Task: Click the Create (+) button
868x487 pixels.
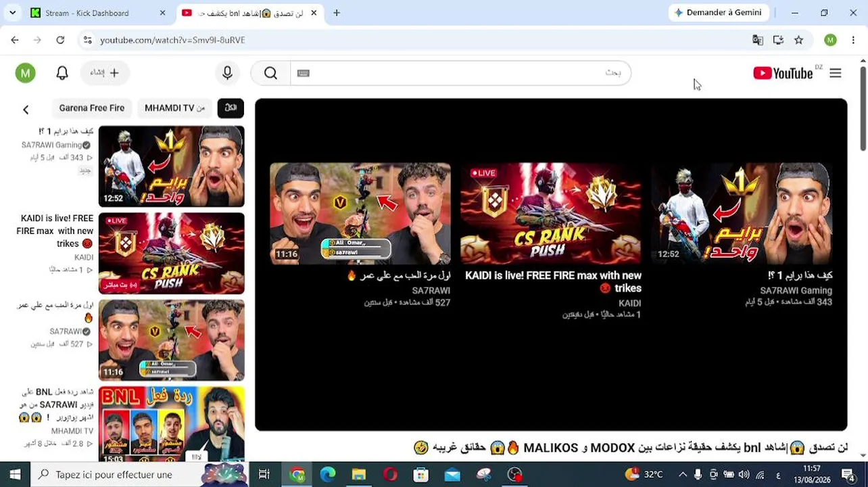Action: [105, 73]
